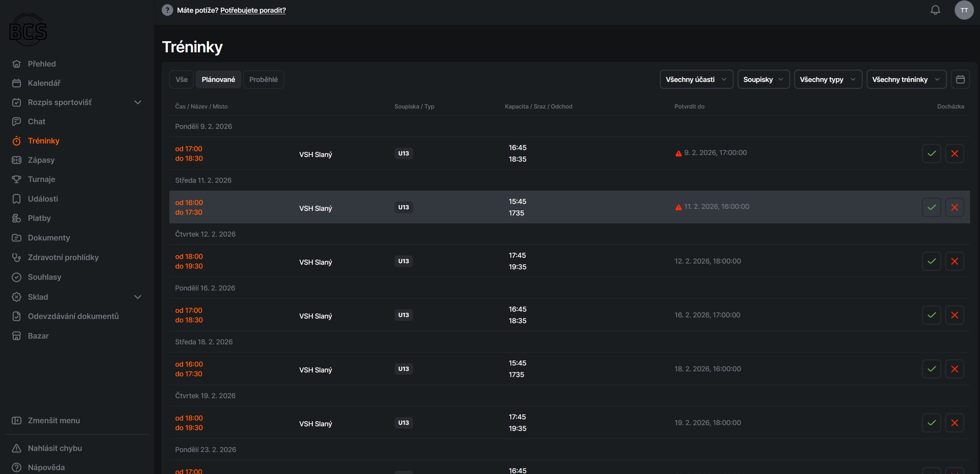Switch to the Proběhlé tab
The image size is (980, 474).
263,80
